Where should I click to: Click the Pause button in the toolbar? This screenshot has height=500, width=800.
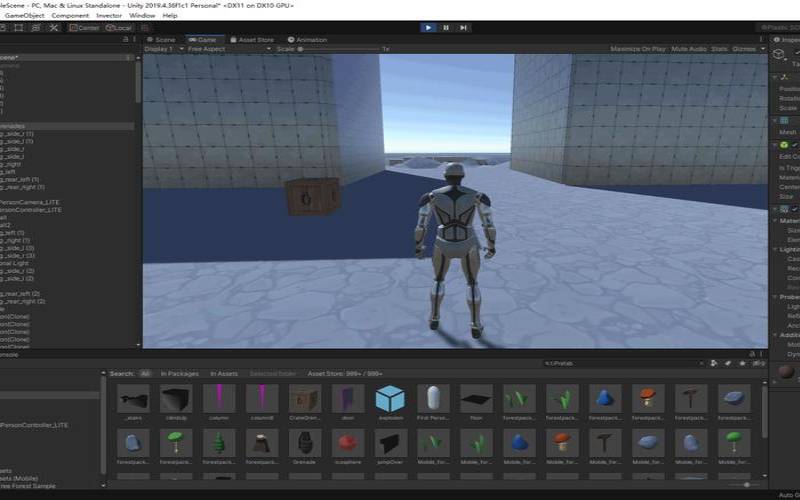[x=445, y=28]
